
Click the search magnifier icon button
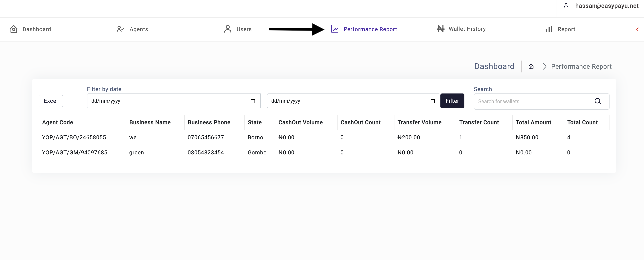(x=597, y=101)
